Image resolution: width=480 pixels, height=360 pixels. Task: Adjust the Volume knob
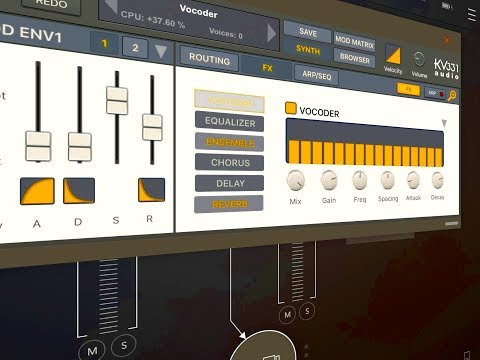[419, 59]
